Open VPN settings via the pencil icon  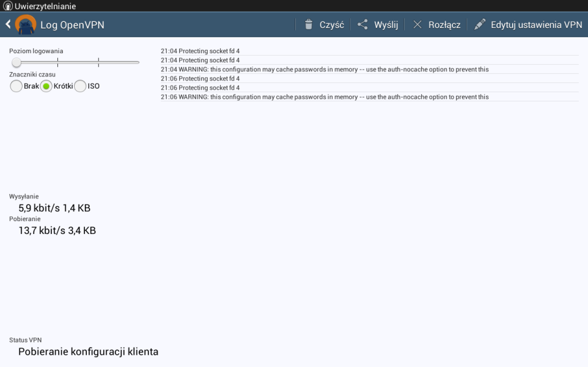480,24
